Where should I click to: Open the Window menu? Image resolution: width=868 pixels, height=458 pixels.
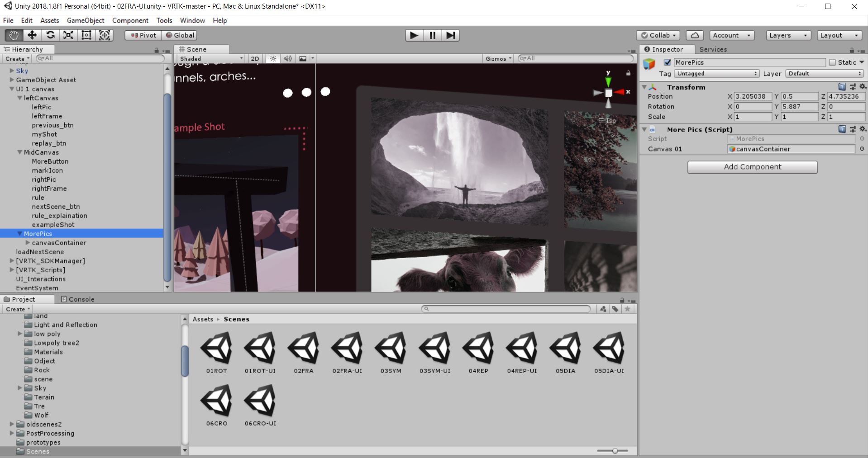[192, 20]
